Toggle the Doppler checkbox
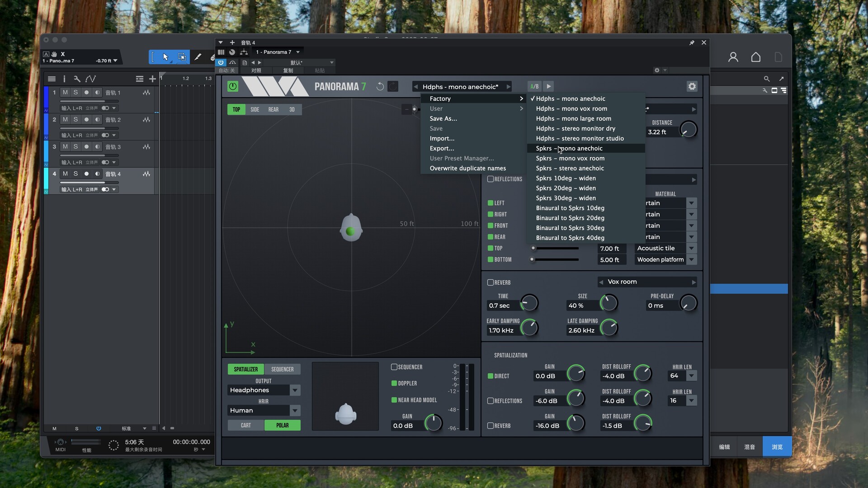Viewport: 868px width, 488px height. pos(394,383)
